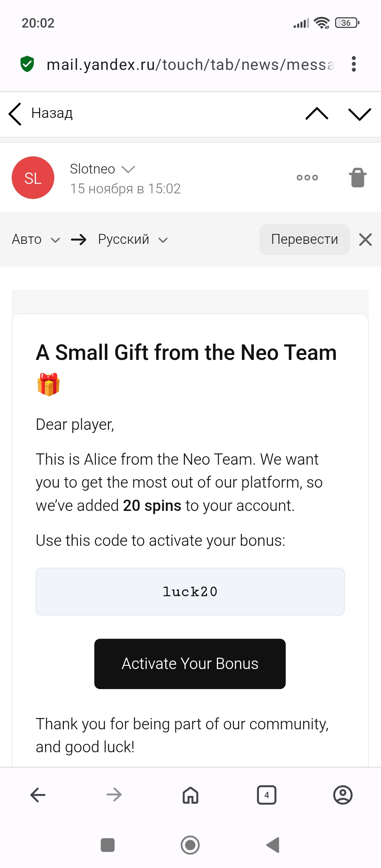This screenshot has width=381, height=868.
Task: Tap the Назад back arrow
Action: [x=16, y=114]
